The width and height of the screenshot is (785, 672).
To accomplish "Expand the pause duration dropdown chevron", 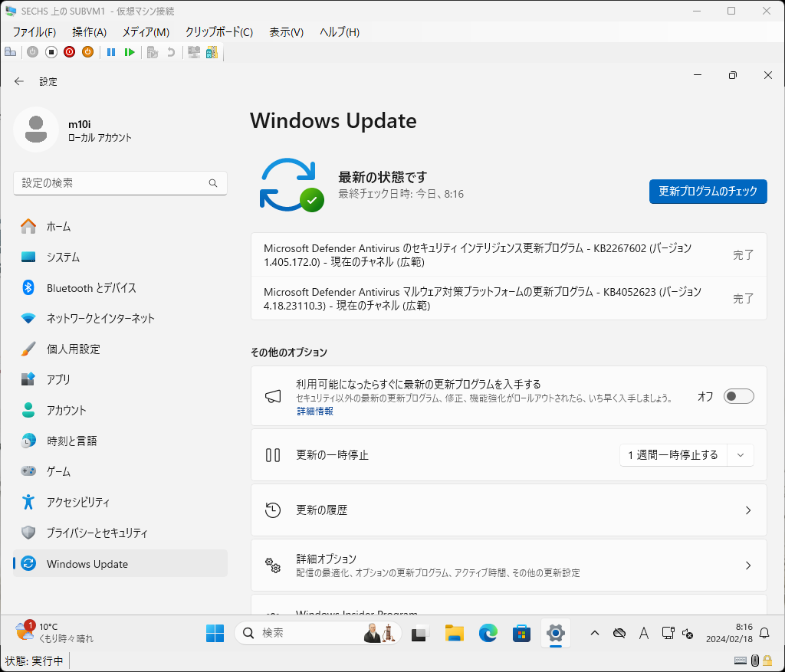I will (741, 455).
